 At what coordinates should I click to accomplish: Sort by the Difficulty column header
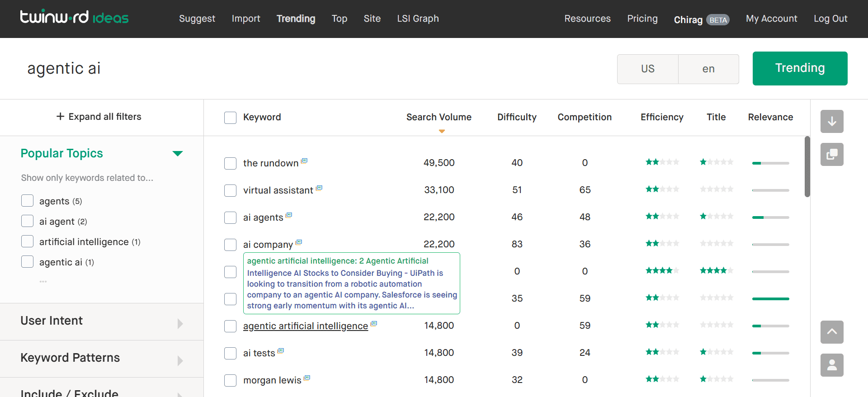point(517,117)
